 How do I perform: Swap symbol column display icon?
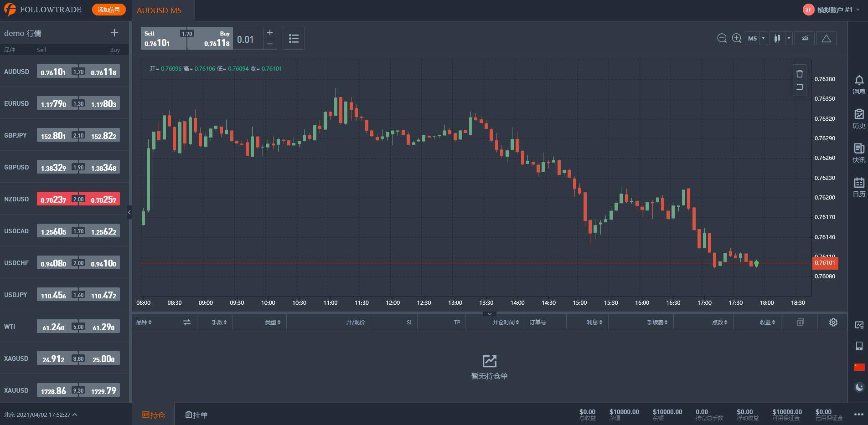click(187, 322)
